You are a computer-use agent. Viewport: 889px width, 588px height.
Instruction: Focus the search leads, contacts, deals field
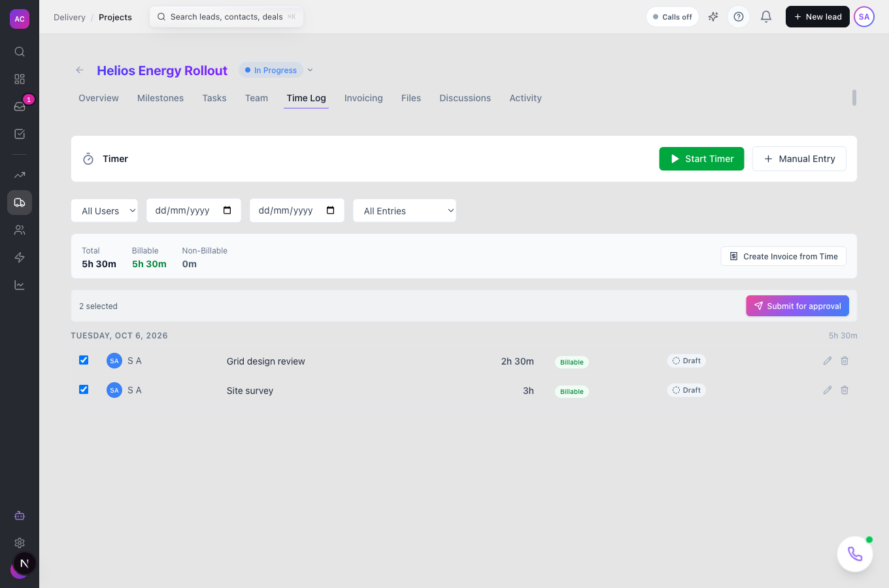226,17
